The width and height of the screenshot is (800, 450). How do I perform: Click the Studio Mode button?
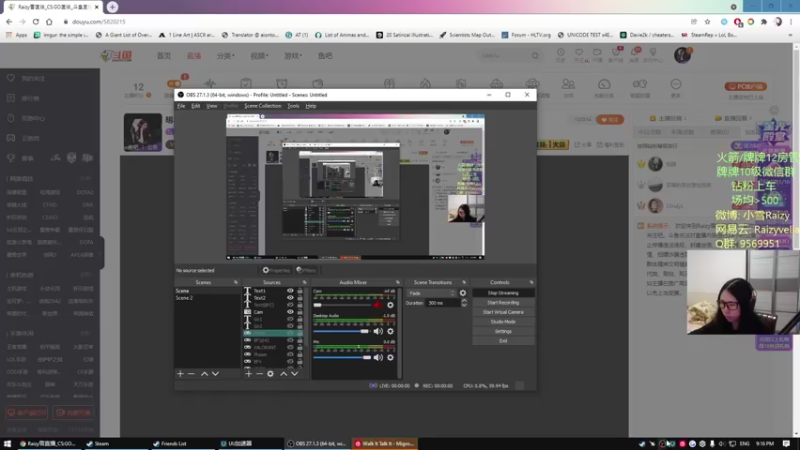tap(503, 322)
